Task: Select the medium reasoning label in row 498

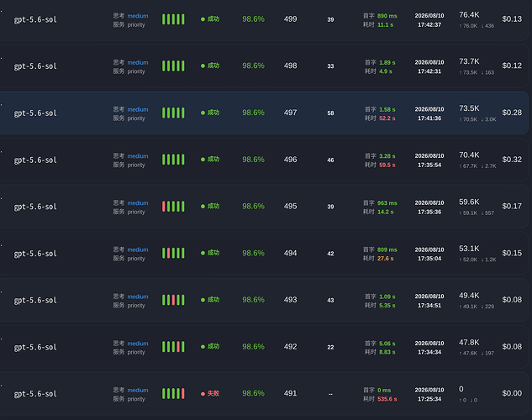Action: pyautogui.click(x=138, y=62)
